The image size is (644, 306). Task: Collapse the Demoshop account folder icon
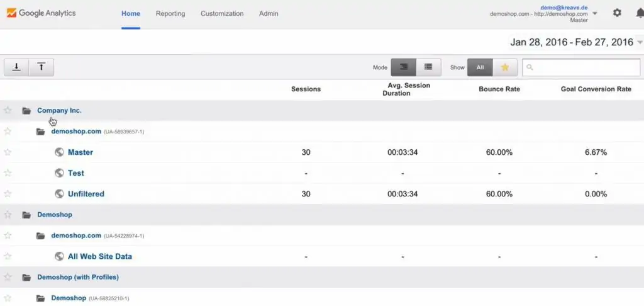(x=26, y=215)
